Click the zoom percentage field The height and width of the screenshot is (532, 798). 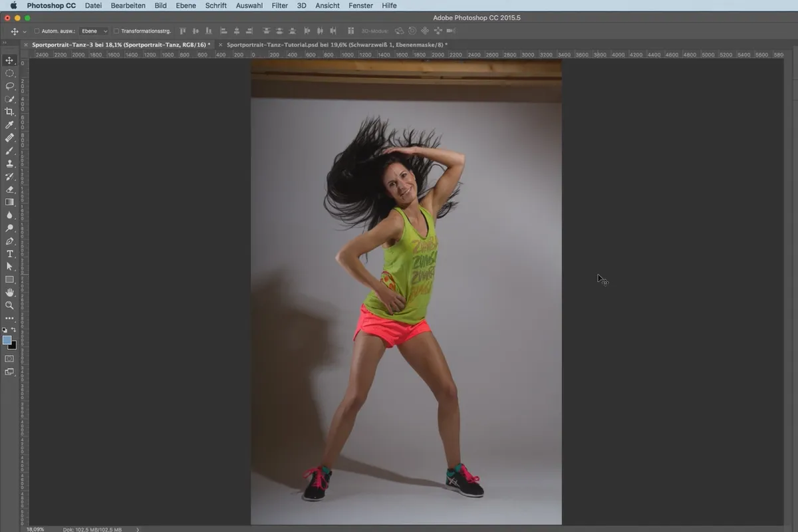35,529
